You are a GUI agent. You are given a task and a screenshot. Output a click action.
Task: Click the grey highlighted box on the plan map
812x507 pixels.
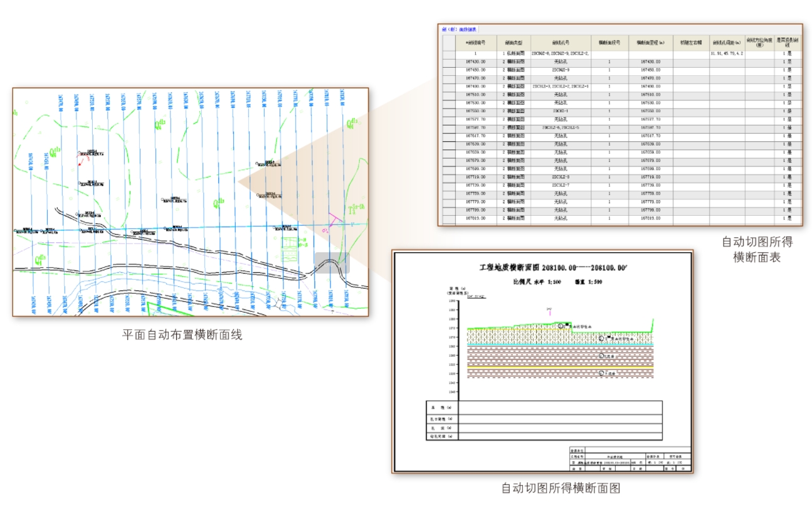coord(332,262)
